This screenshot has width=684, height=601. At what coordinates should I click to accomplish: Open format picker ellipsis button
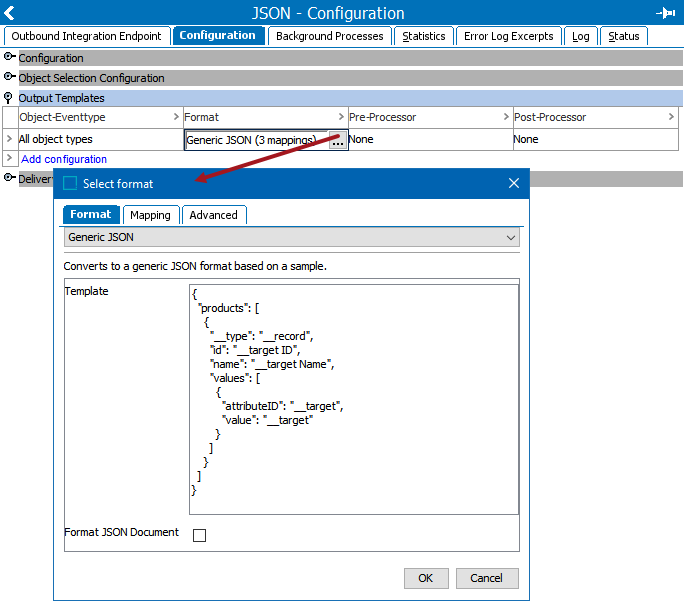tap(338, 141)
